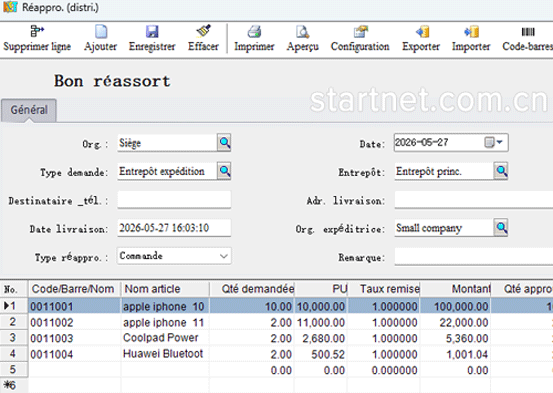
Task: Click the Org. input field
Action: (x=167, y=143)
